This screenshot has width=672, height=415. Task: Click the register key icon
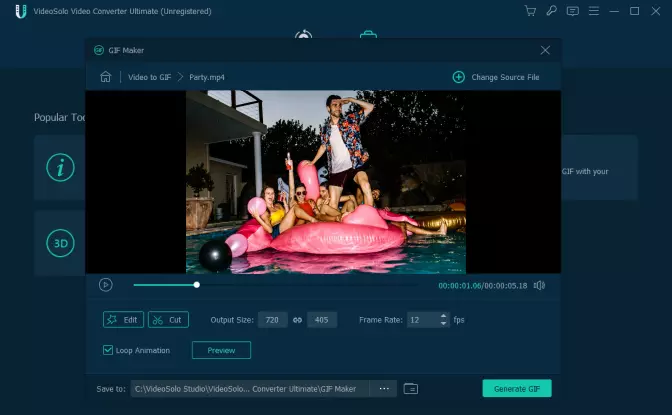coord(551,11)
